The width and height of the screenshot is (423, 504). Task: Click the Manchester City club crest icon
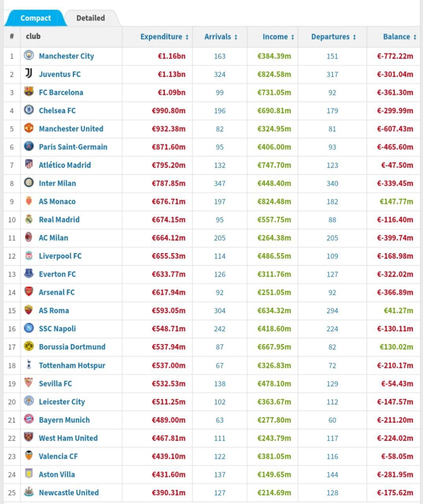point(29,56)
